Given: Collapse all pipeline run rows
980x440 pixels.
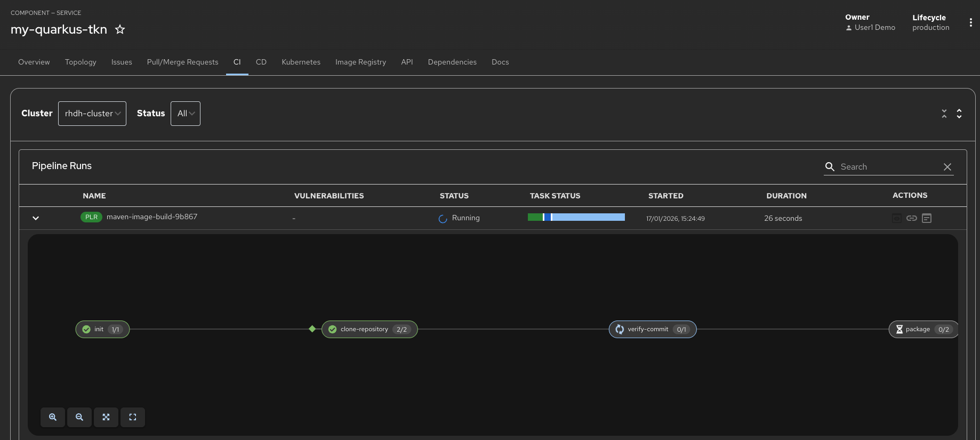Looking at the screenshot, I should [944, 114].
